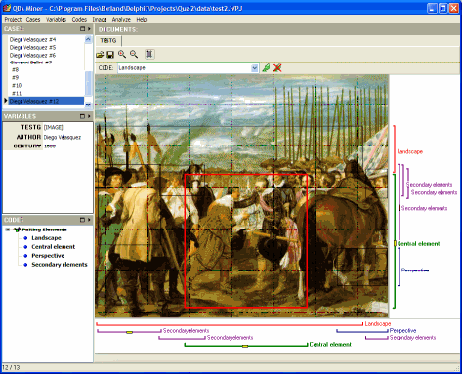Image resolution: width=462 pixels, height=374 pixels.
Task: Click the cases list scroll up arrow
Action: (88, 39)
